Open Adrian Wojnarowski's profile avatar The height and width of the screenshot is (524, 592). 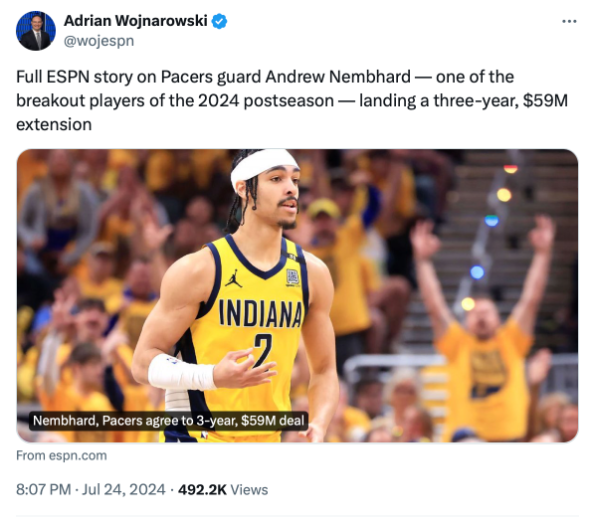[x=35, y=31]
